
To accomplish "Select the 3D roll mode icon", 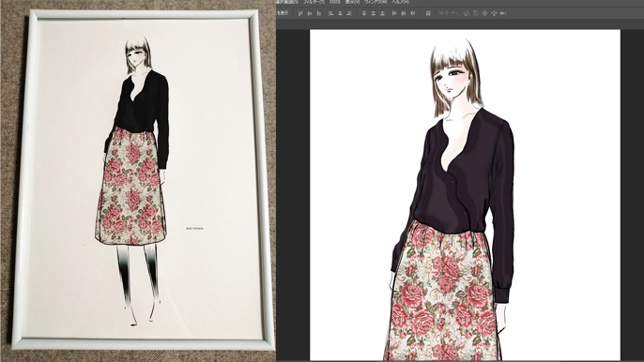I will pyautogui.click(x=476, y=13).
